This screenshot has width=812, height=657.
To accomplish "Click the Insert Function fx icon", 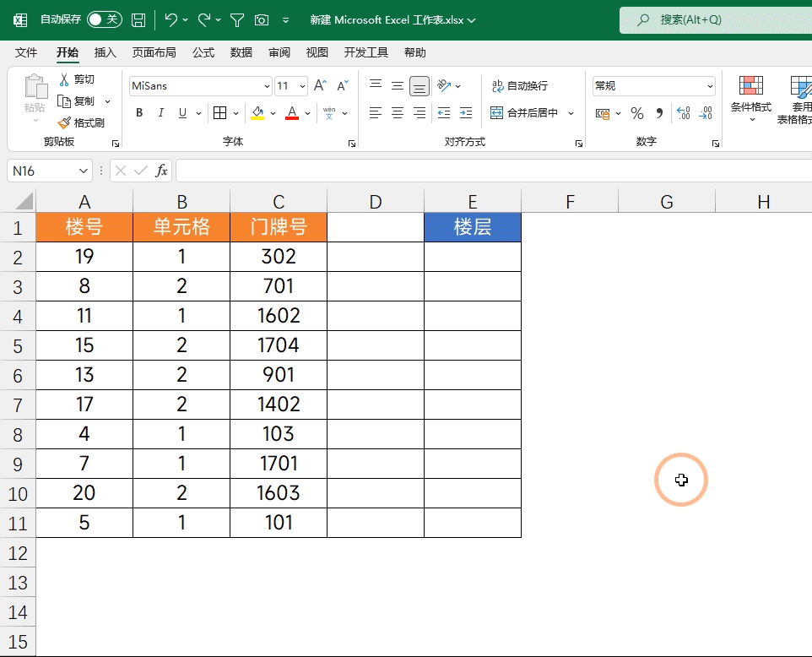I will click(161, 171).
